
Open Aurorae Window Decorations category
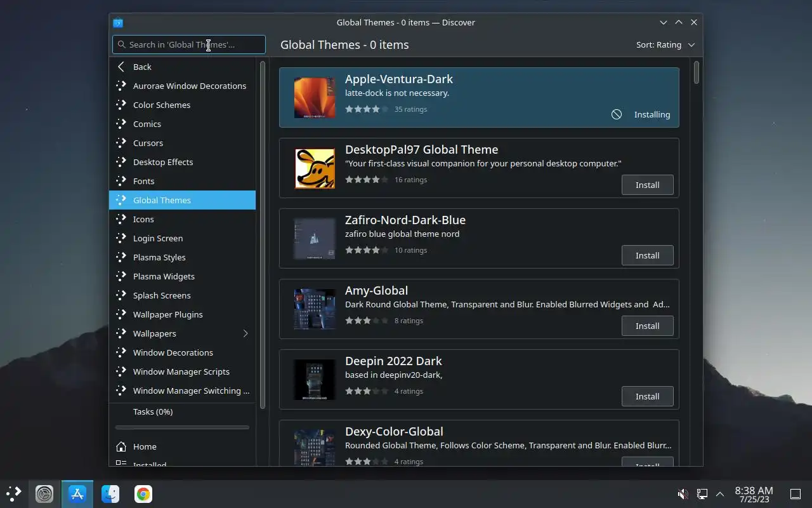pos(183,86)
